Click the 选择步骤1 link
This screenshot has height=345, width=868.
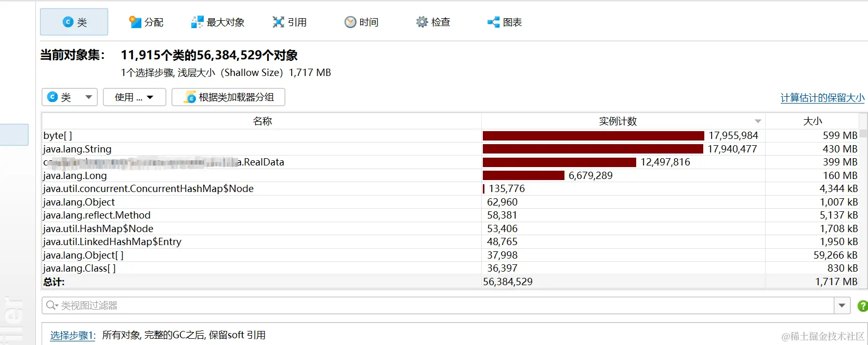tap(73, 335)
